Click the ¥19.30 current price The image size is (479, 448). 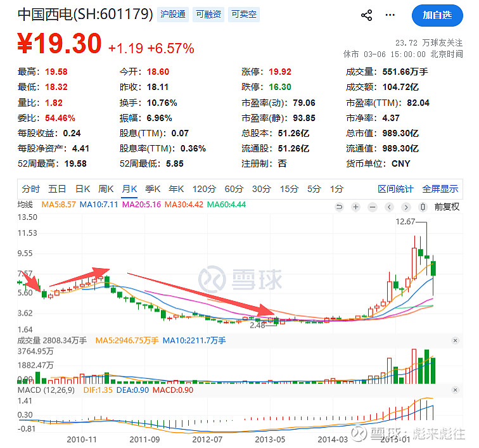[60, 43]
